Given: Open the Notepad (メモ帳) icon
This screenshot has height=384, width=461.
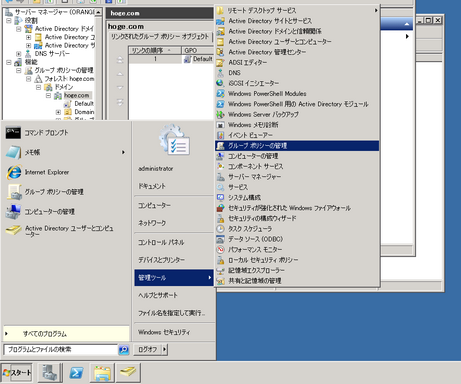Looking at the screenshot, I should coord(13,152).
